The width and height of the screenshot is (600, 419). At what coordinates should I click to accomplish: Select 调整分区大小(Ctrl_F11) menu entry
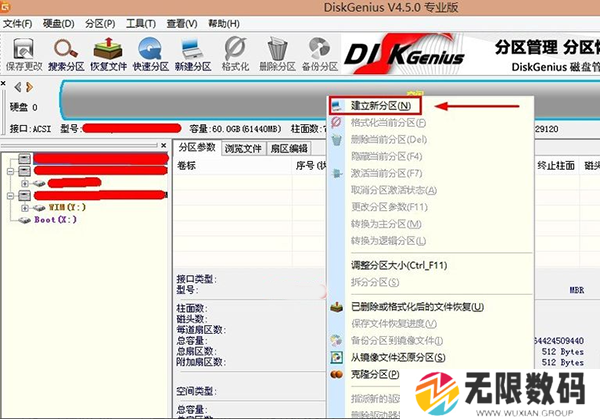pyautogui.click(x=399, y=265)
